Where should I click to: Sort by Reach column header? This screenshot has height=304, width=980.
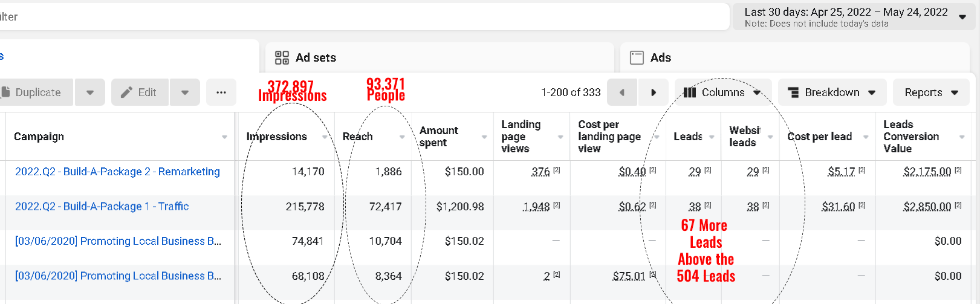pos(357,137)
